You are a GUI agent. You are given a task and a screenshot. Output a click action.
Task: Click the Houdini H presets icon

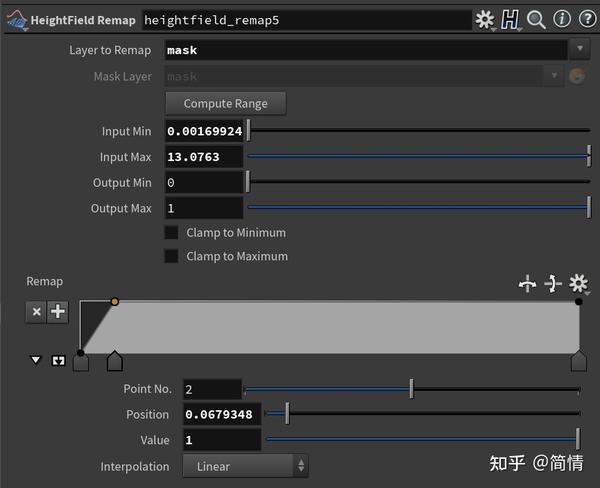coord(510,19)
